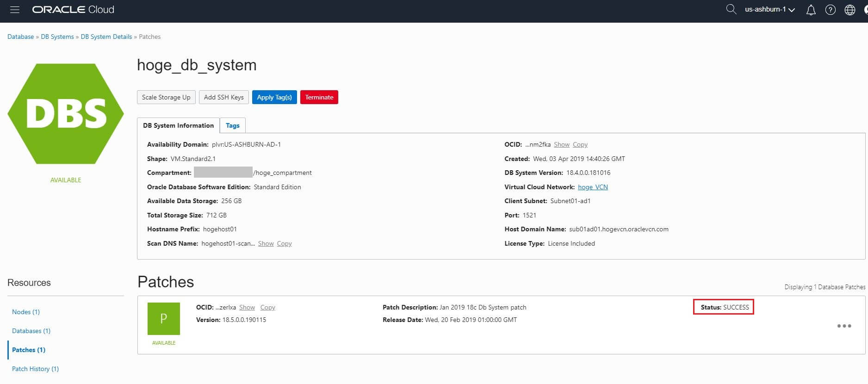Viewport: 868px width, 384px height.
Task: Click the plvr:US-ASHBURN-AD-1 availability domain
Action: point(246,144)
